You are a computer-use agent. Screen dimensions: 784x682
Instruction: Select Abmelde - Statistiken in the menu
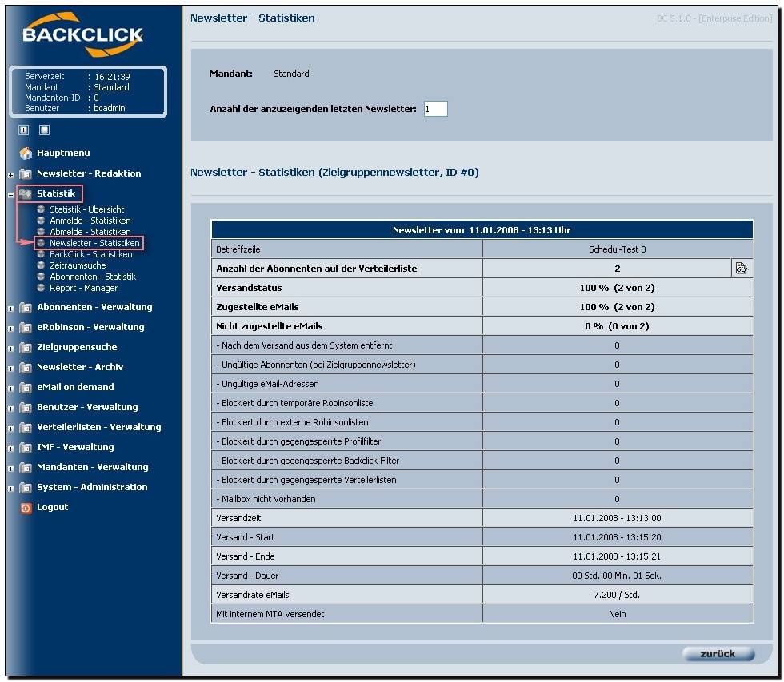click(x=90, y=232)
